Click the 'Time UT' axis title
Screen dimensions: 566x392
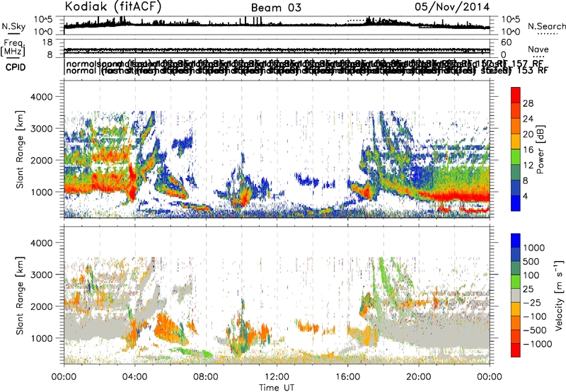pyautogui.click(x=277, y=388)
